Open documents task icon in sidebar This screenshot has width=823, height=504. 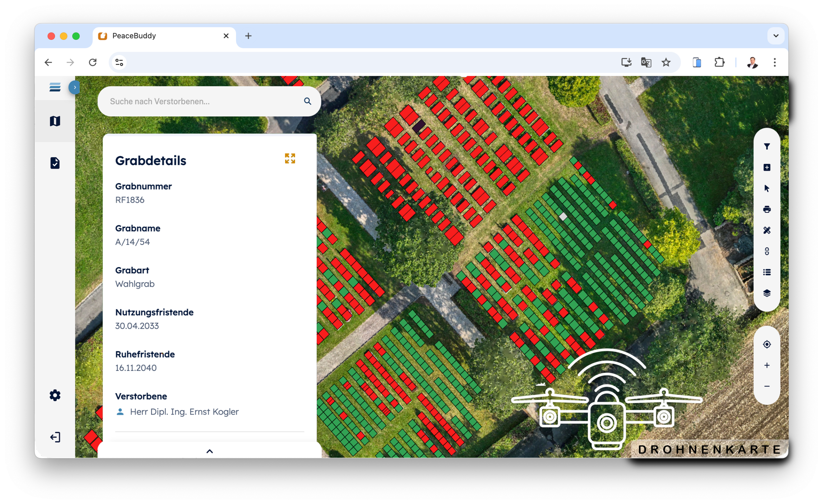click(55, 163)
